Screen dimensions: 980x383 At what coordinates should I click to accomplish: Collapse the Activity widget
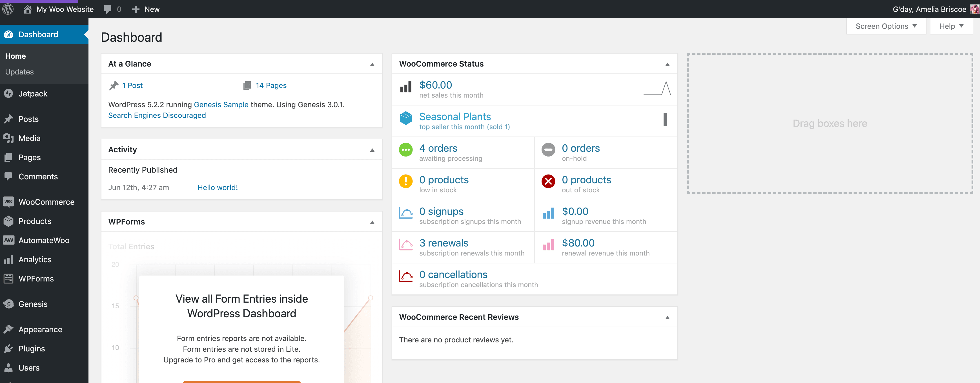point(373,150)
